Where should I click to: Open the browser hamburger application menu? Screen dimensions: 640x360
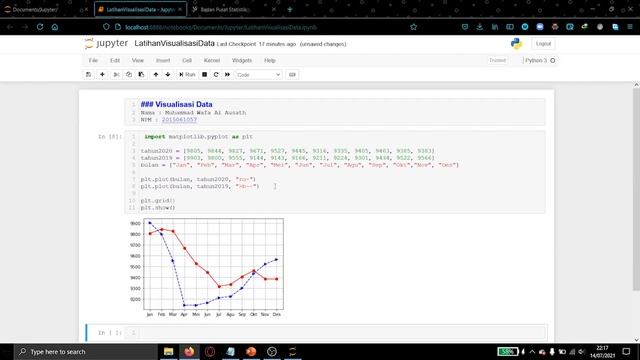click(630, 27)
